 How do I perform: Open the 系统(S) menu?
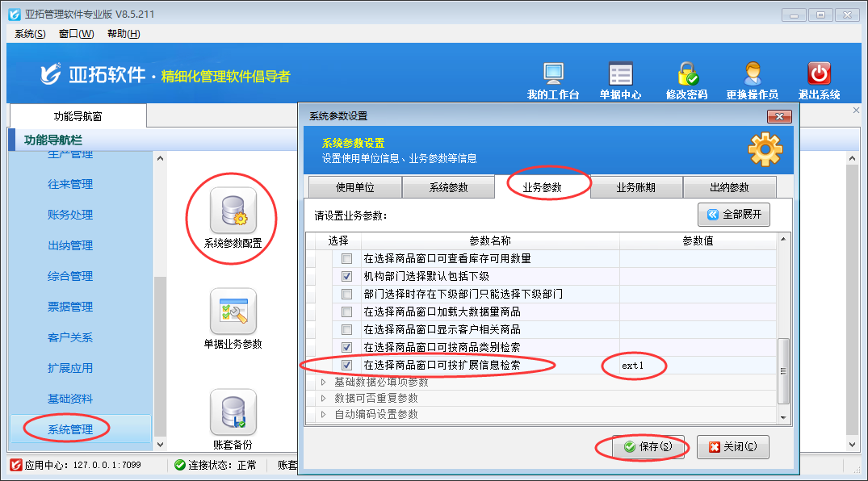(x=30, y=33)
